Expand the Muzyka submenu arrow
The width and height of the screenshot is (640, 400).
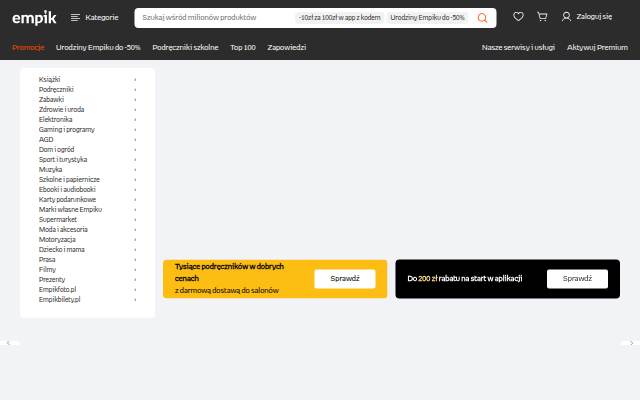135,169
